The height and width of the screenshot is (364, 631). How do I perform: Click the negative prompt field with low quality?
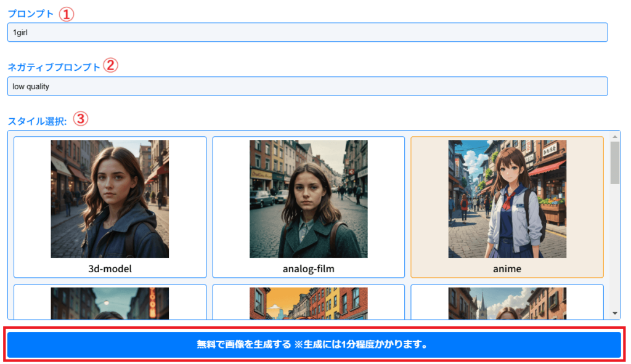[x=307, y=86]
